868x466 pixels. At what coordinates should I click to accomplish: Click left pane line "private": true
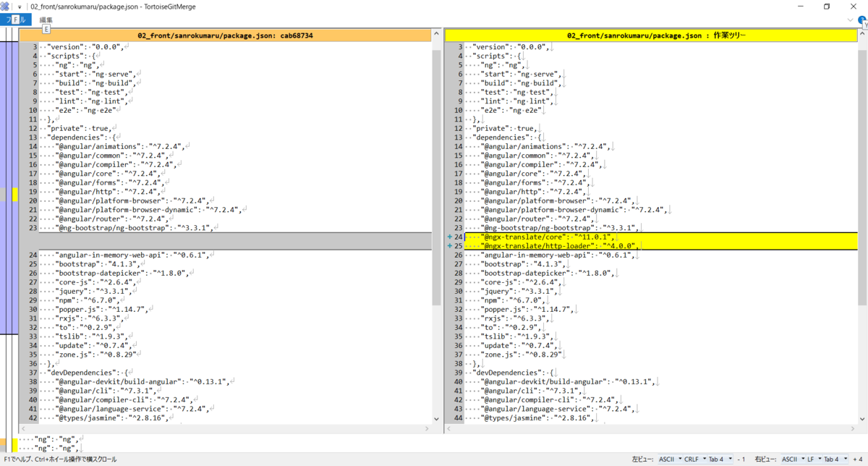coord(80,128)
